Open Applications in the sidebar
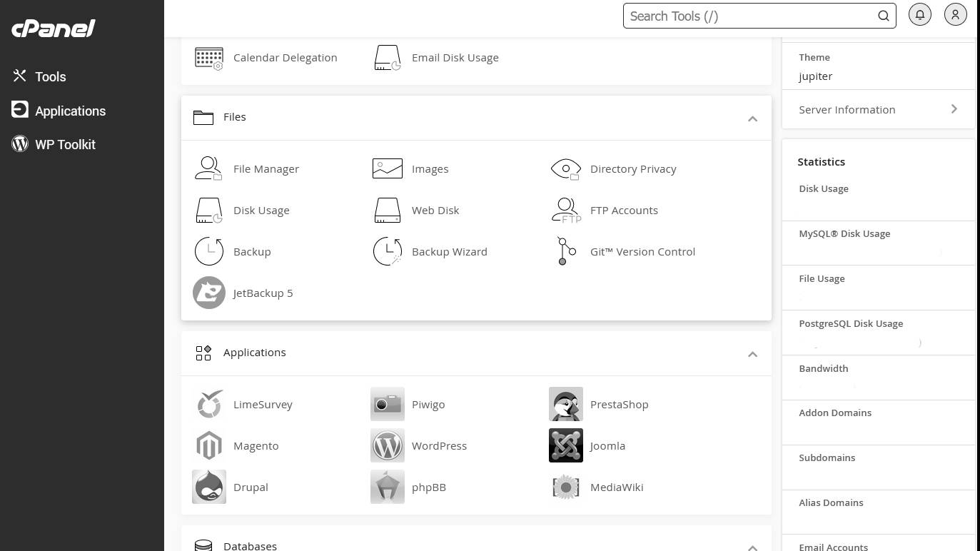Image resolution: width=980 pixels, height=551 pixels. click(x=59, y=111)
